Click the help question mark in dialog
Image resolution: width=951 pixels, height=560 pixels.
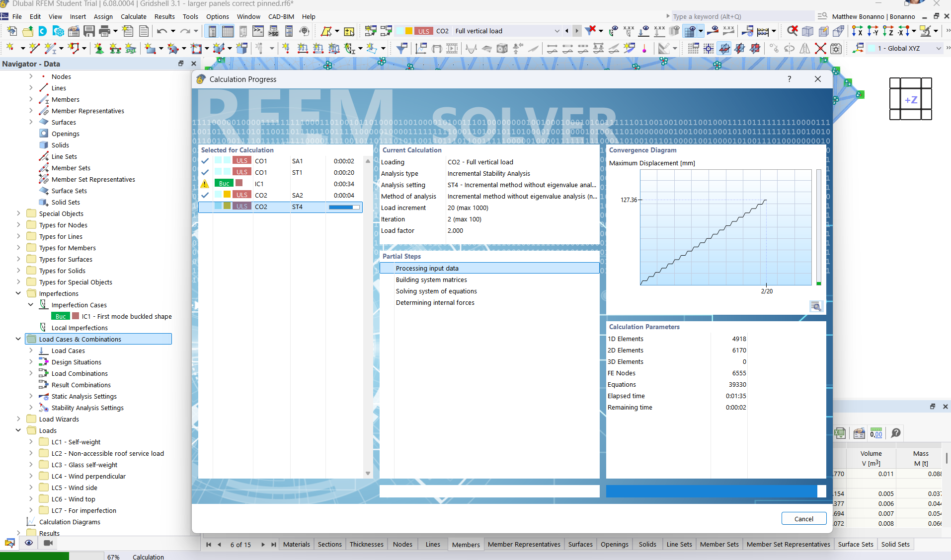click(789, 79)
